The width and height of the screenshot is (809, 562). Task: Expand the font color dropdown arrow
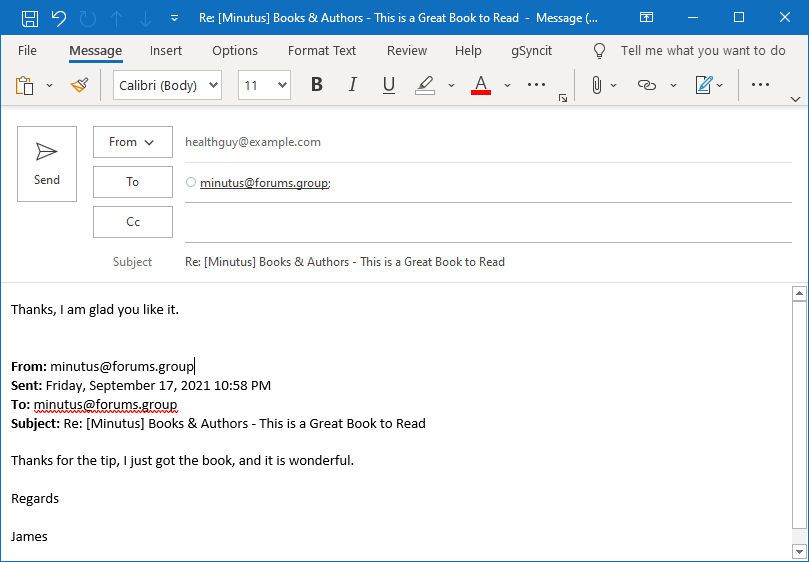point(507,85)
